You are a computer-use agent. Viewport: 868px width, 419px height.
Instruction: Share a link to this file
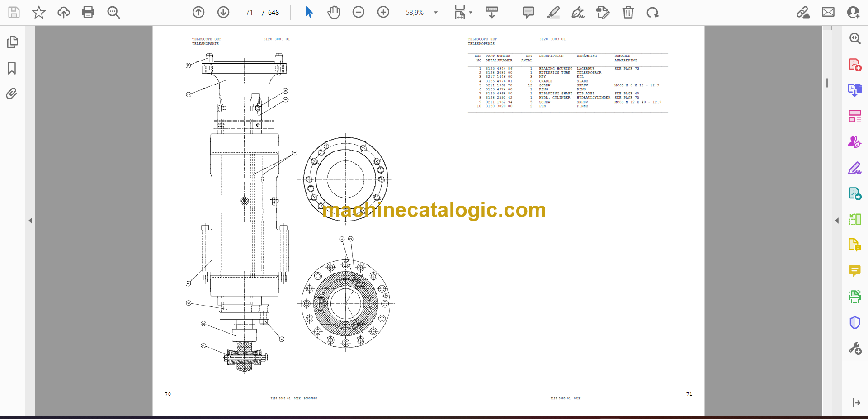point(803,12)
